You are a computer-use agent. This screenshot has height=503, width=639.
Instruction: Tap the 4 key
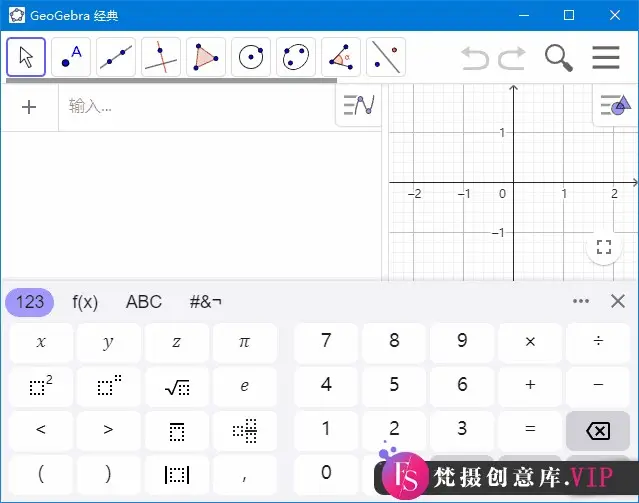tap(326, 386)
